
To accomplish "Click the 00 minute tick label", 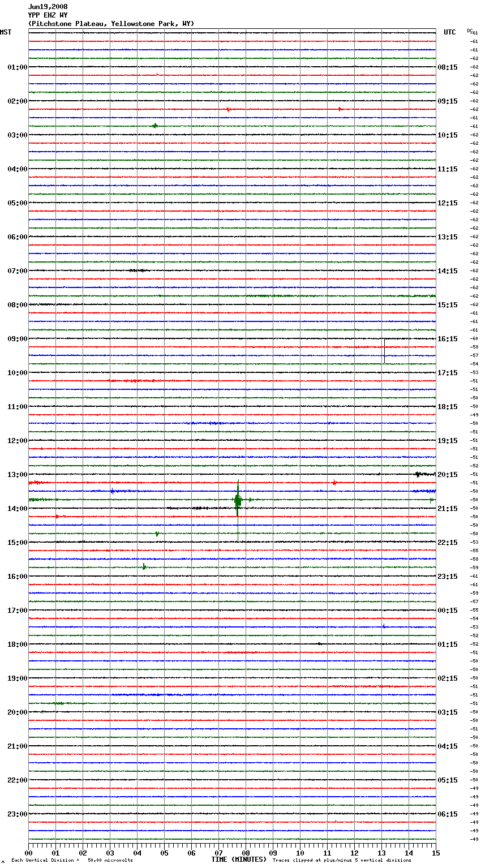I will [x=28, y=853].
